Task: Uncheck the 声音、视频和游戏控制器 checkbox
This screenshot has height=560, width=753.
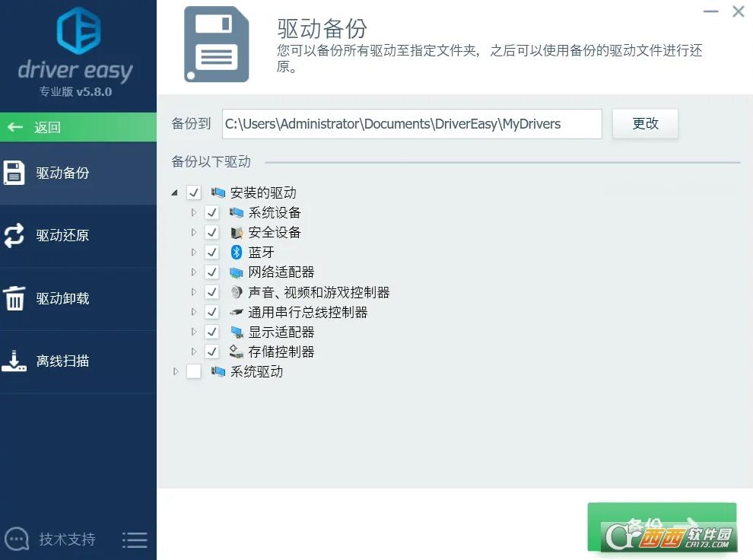Action: 211,292
